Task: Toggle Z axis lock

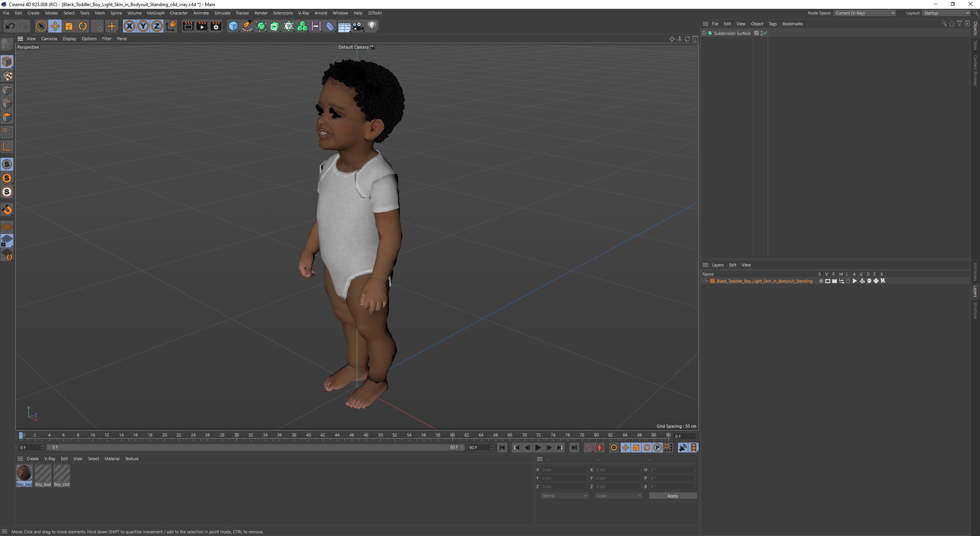Action: [157, 26]
